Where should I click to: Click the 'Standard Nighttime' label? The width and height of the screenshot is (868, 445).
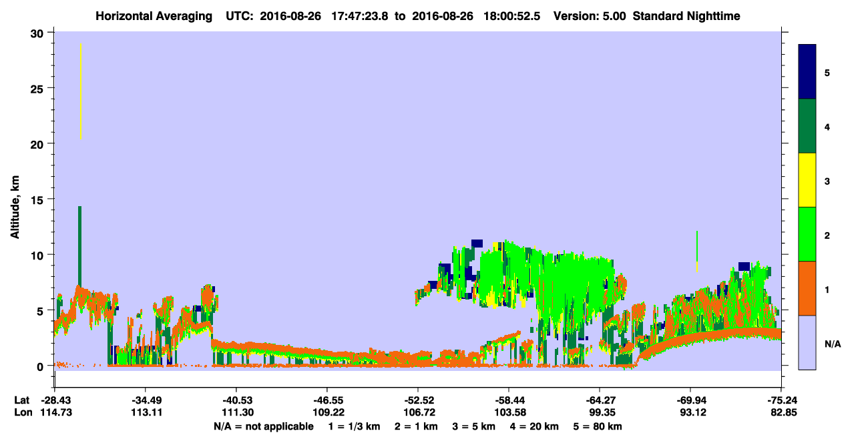click(x=687, y=16)
